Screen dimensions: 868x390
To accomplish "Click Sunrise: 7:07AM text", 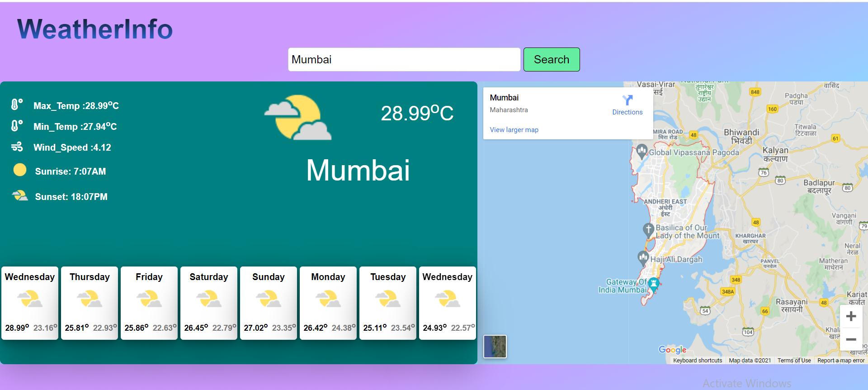I will click(x=71, y=171).
